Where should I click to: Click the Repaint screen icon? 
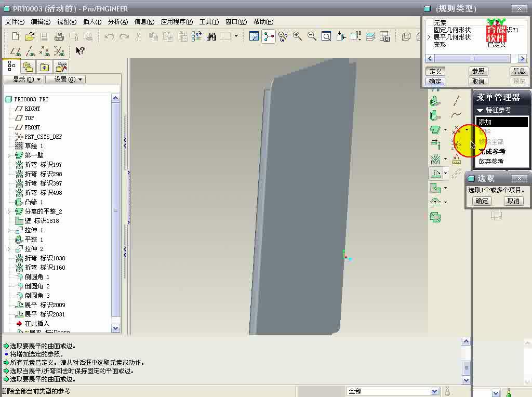[x=254, y=36]
